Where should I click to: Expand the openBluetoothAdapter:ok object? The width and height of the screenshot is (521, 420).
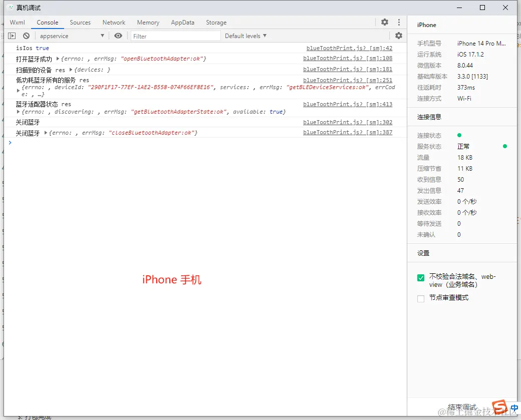click(x=58, y=59)
